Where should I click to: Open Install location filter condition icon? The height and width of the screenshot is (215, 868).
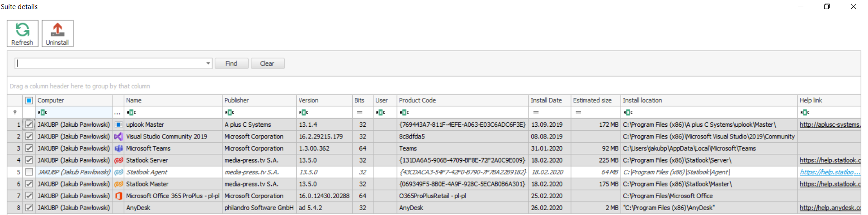pos(628,112)
